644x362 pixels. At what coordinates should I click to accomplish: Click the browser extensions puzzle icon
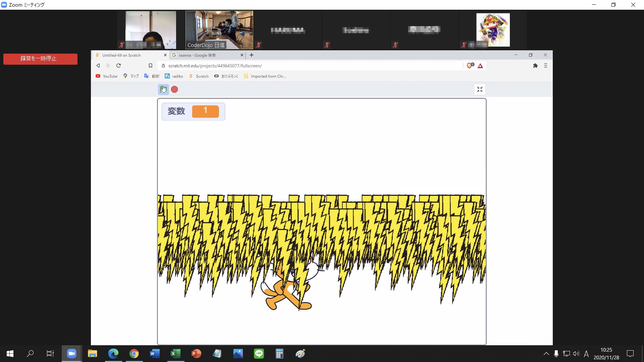click(535, 65)
